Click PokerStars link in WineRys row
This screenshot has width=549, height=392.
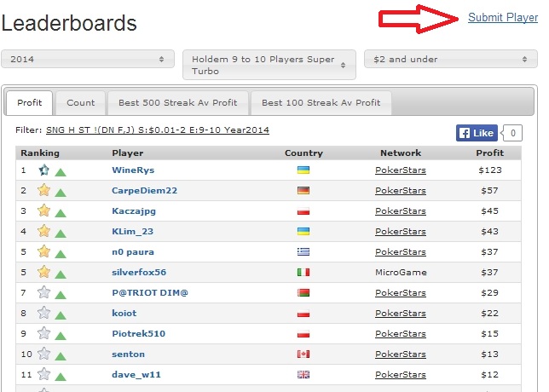point(401,170)
